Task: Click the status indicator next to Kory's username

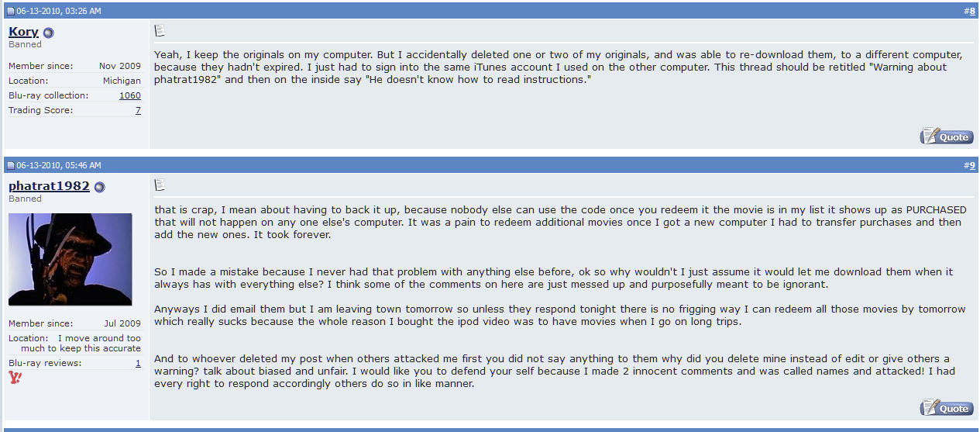Action: 48,33
